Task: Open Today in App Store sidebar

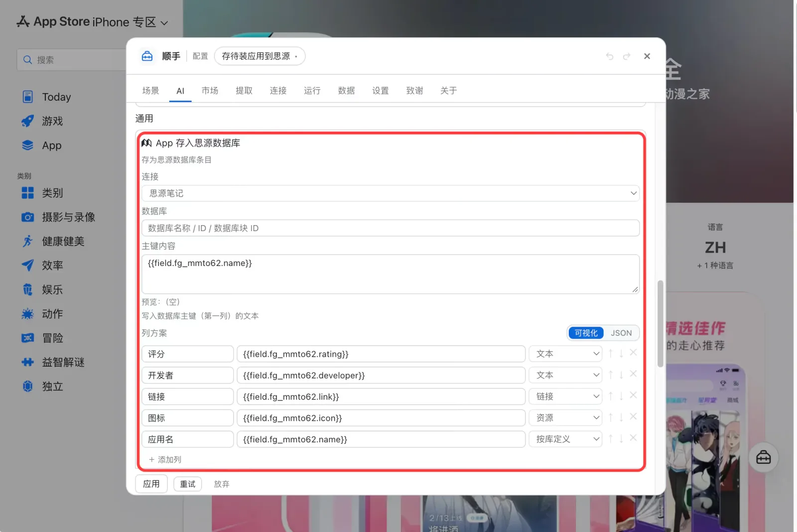Action: pyautogui.click(x=47, y=97)
